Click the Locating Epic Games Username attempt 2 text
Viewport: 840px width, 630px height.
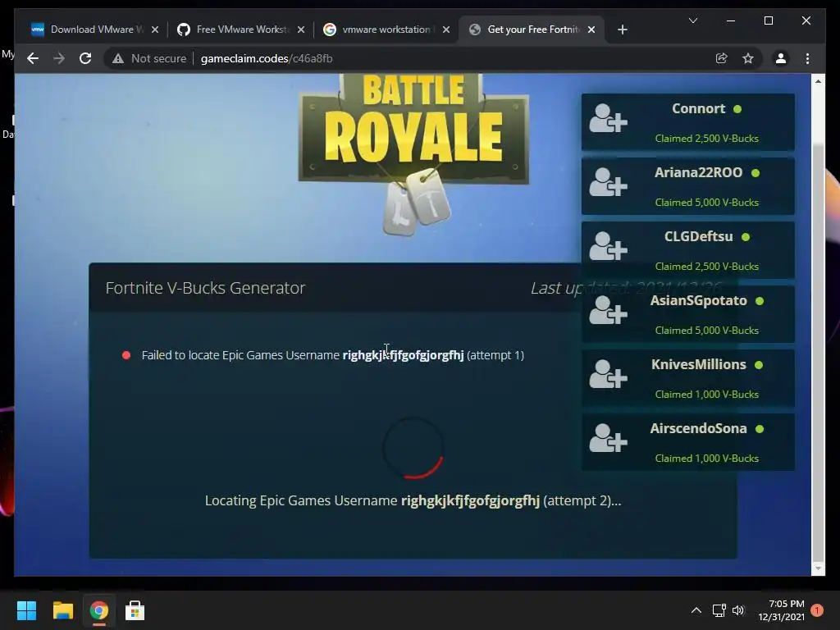pyautogui.click(x=413, y=501)
